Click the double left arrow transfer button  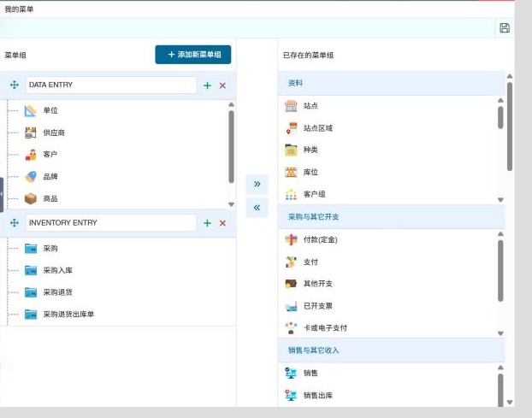pos(257,208)
